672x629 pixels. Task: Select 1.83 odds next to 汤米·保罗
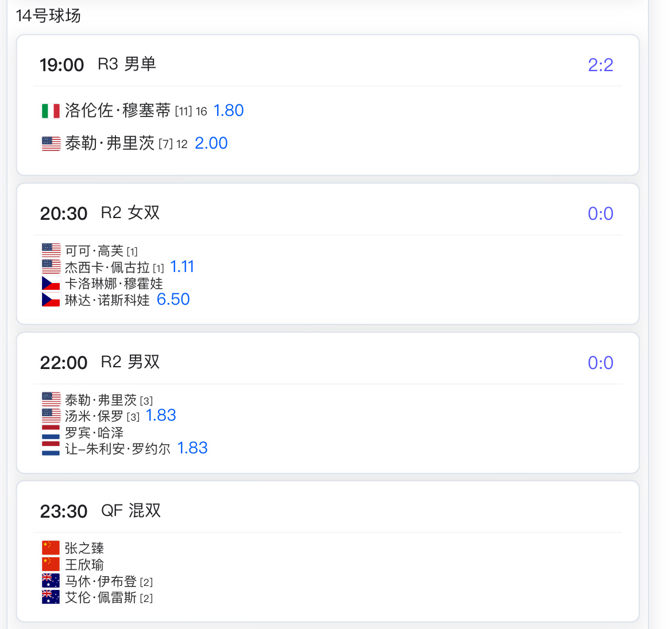tap(161, 416)
